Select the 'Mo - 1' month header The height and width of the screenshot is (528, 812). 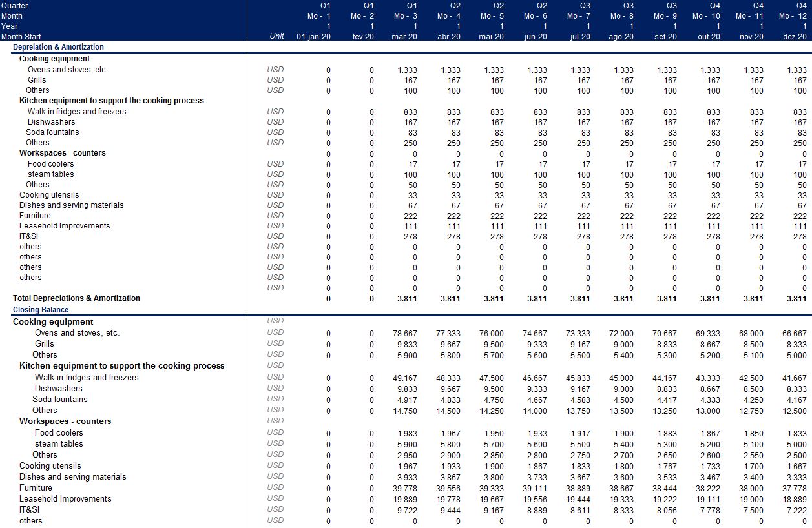pyautogui.click(x=318, y=15)
